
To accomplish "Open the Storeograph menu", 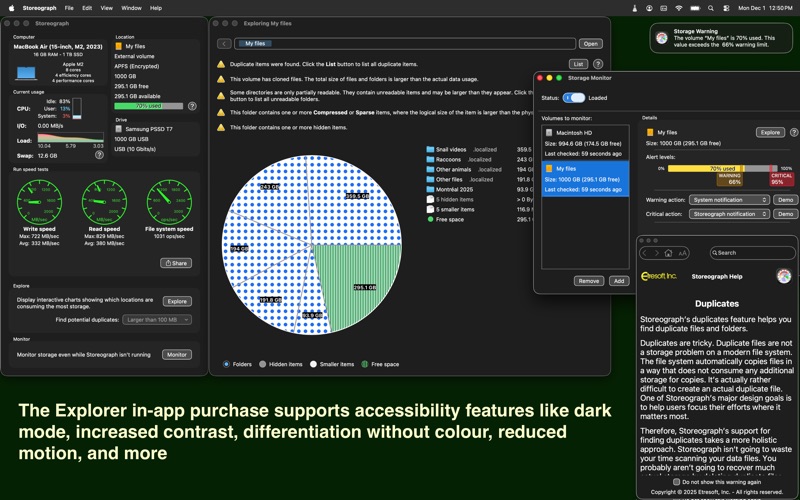I will pos(39,8).
